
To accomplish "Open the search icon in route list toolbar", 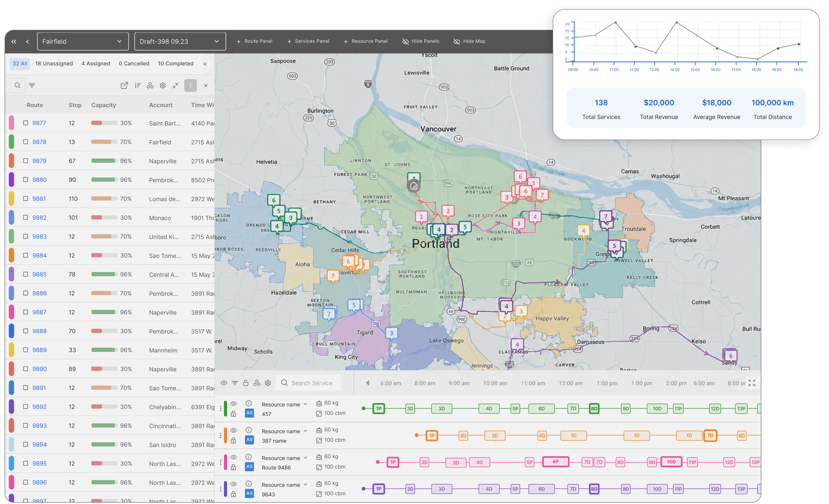I will tap(18, 86).
